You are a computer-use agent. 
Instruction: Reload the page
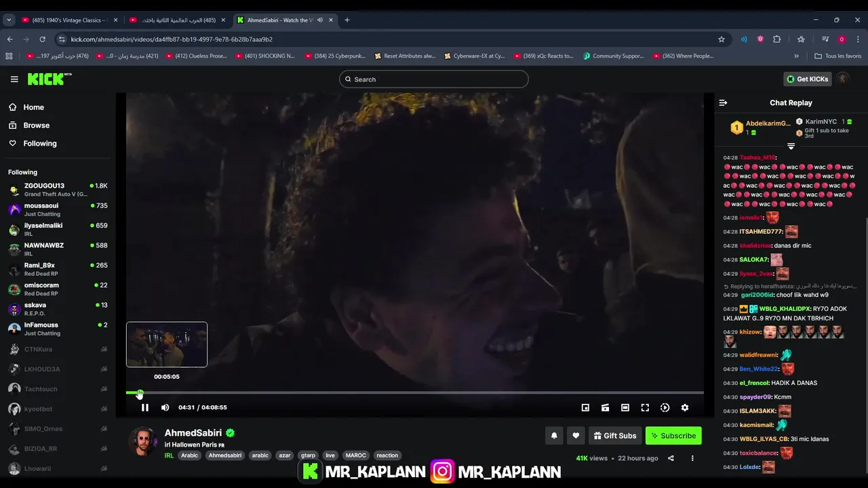tap(42, 39)
